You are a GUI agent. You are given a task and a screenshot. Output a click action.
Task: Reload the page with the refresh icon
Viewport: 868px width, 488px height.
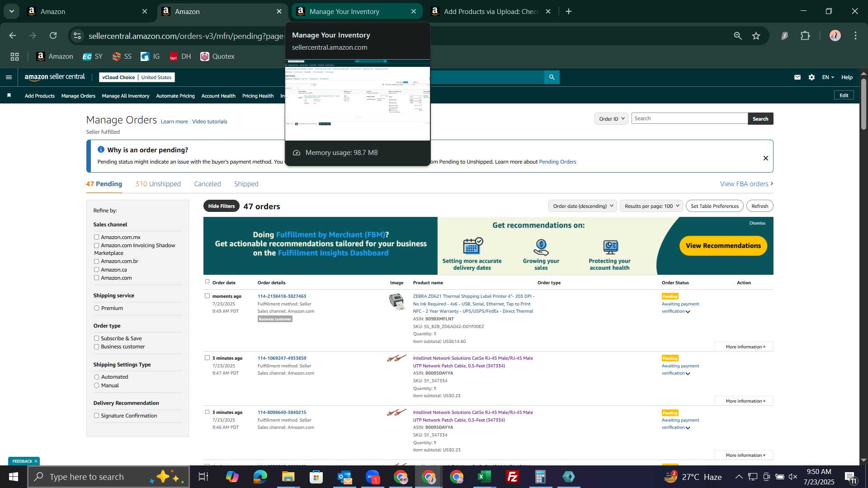point(53,36)
